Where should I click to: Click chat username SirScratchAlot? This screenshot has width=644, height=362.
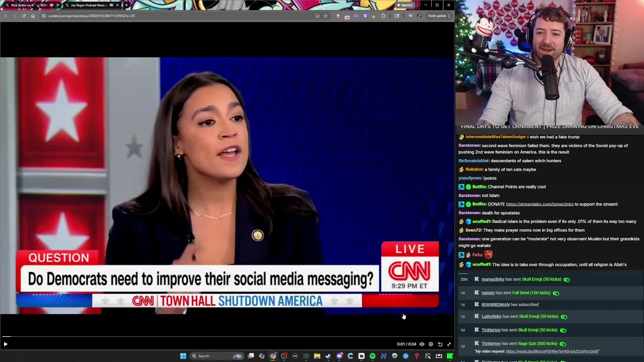click(473, 161)
